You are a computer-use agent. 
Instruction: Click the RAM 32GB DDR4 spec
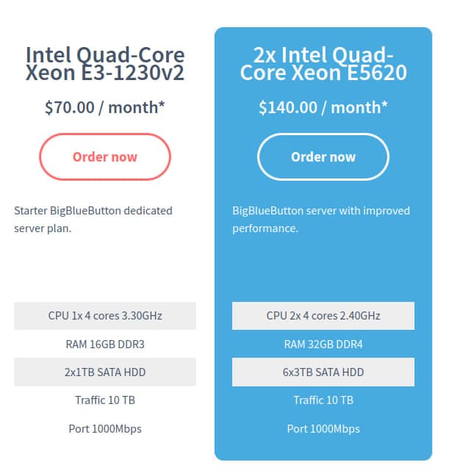point(323,344)
